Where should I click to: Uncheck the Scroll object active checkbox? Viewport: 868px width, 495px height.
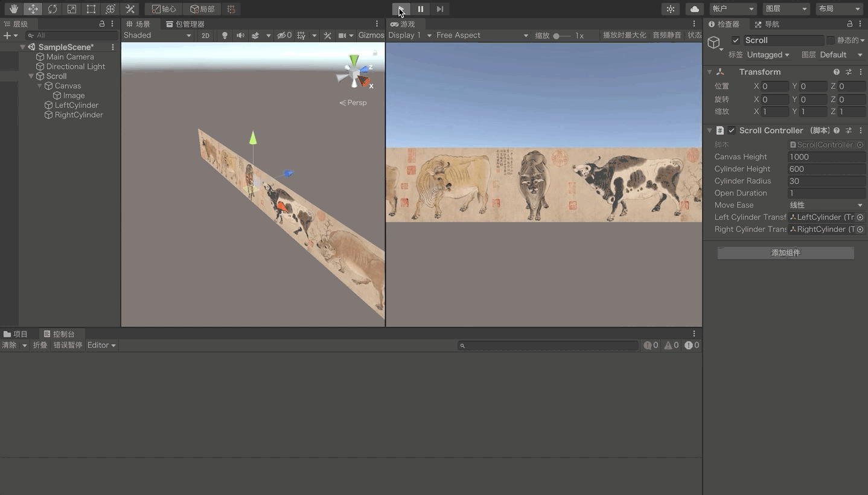coord(735,40)
